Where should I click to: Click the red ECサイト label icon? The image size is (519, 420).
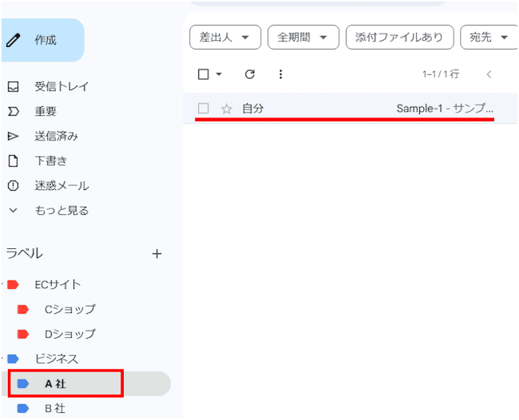coord(14,284)
